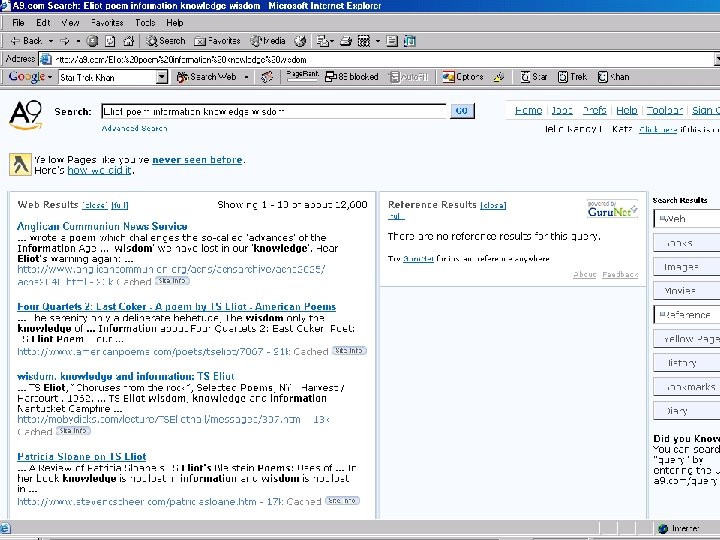Find word Star on page
This screenshot has width=720, height=540.
coord(534,77)
